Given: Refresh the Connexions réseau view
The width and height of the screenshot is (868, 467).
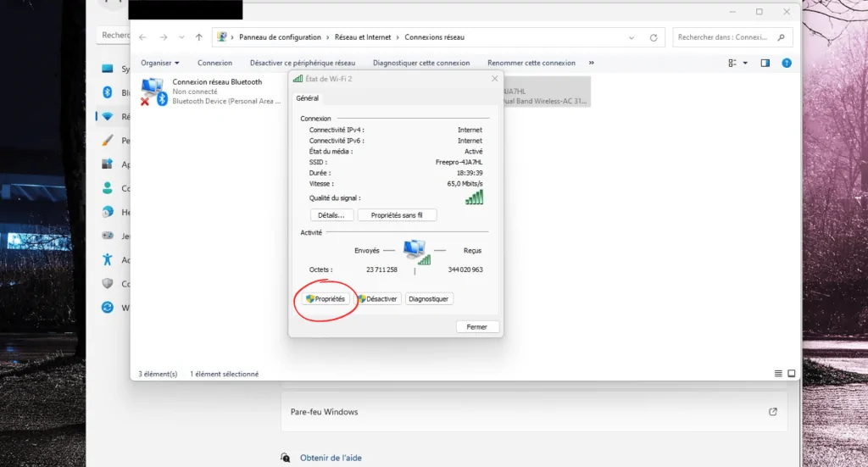Looking at the screenshot, I should (654, 37).
